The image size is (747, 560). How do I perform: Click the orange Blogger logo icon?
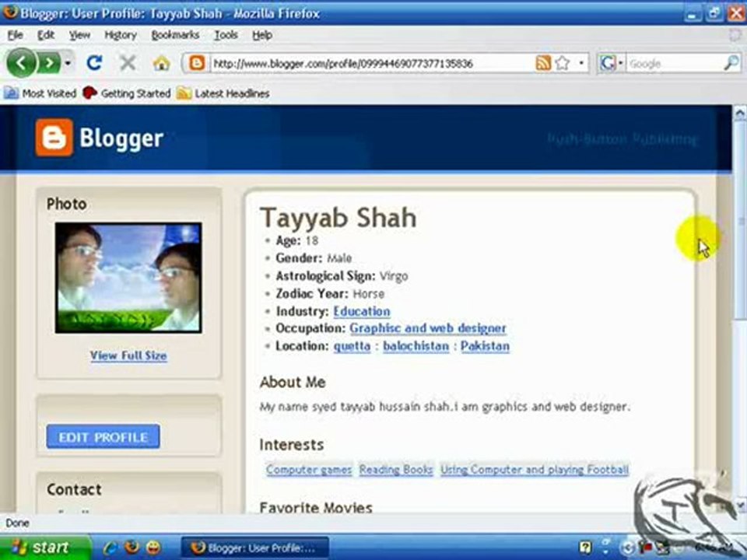[x=54, y=138]
